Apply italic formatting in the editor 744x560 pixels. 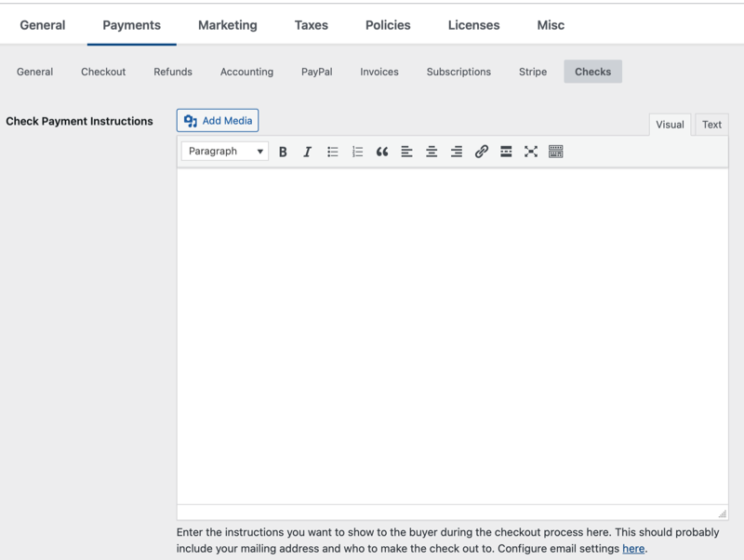(x=308, y=152)
